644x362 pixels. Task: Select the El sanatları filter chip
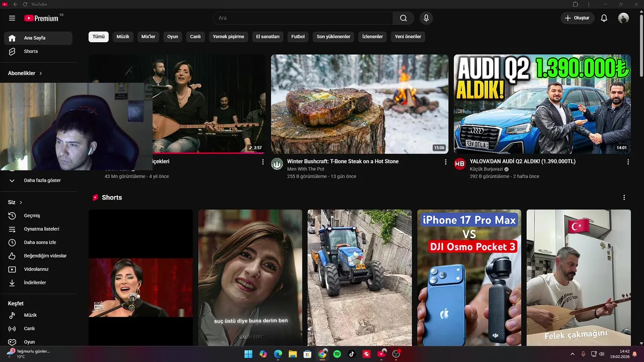click(x=268, y=37)
